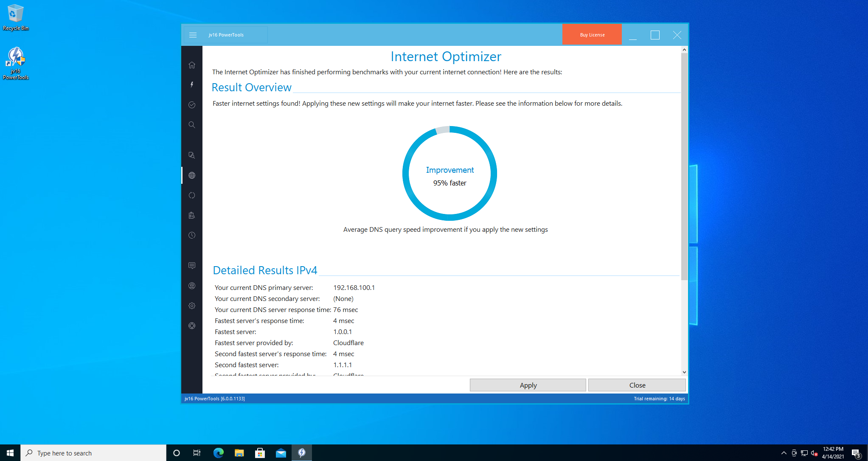This screenshot has height=461, width=868.
Task: Click the lifebuoy support sidebar icon
Action: (x=192, y=326)
